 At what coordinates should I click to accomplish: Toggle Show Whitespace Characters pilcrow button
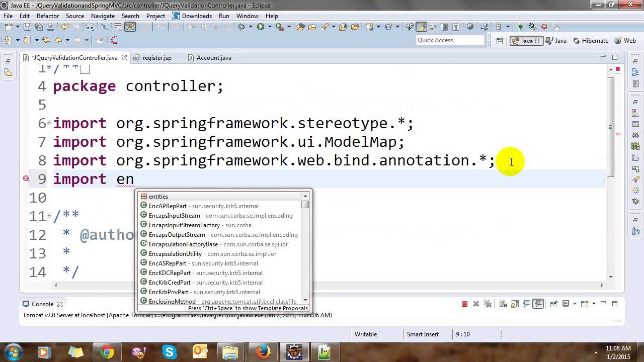pyautogui.click(x=456, y=27)
